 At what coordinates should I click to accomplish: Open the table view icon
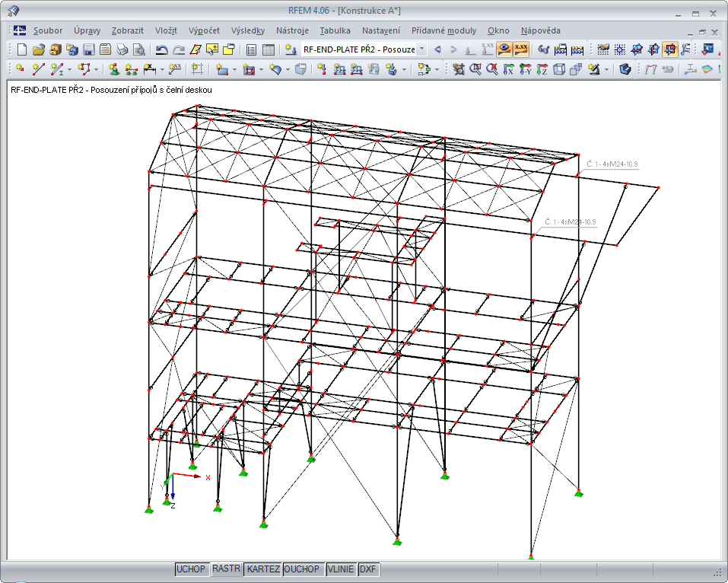[268, 49]
